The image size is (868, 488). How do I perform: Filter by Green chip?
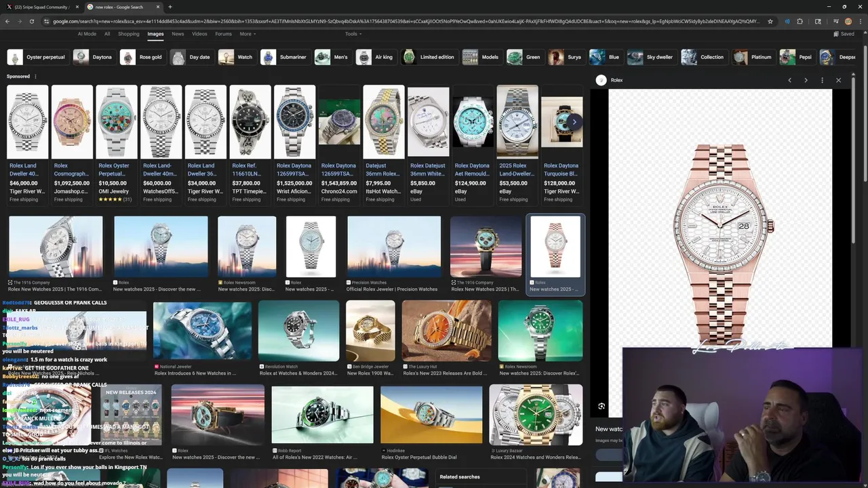525,57
